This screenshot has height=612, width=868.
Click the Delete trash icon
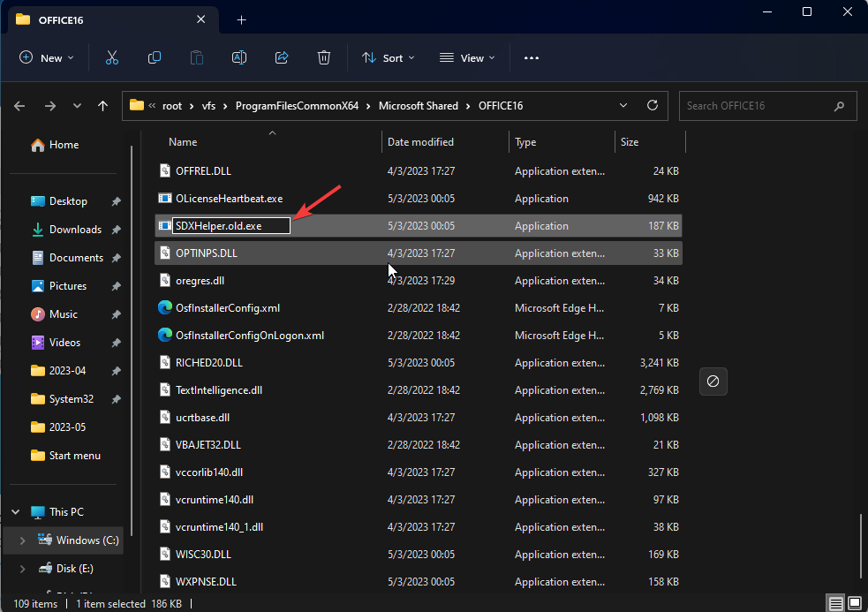324,57
